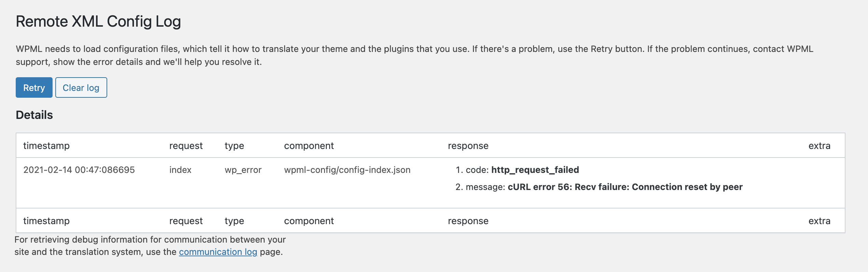The height and width of the screenshot is (272, 868).
Task: Click the extra column in table header
Action: pos(819,146)
